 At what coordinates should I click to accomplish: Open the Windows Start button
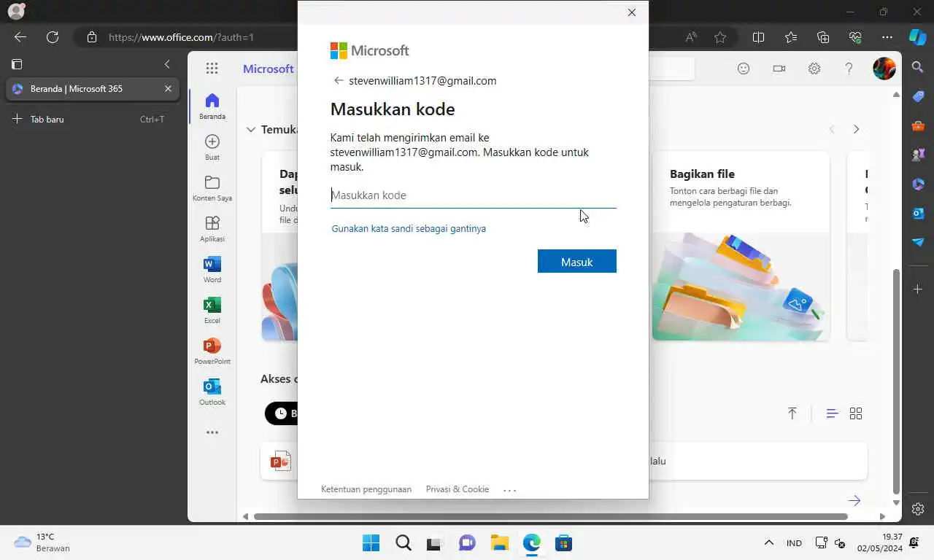point(371,543)
